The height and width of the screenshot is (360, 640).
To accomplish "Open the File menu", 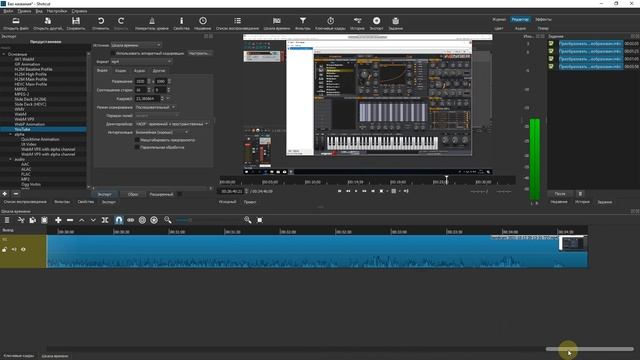I will (x=8, y=11).
